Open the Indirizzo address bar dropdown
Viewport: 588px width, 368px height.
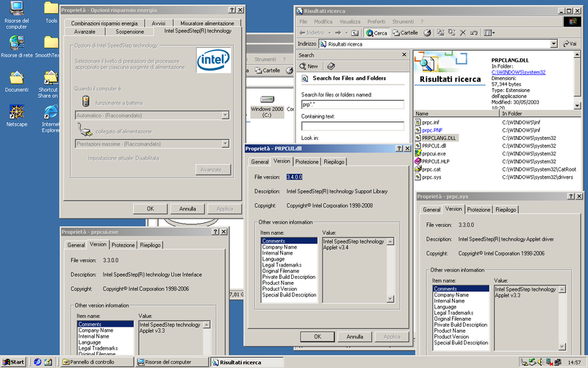coord(554,44)
